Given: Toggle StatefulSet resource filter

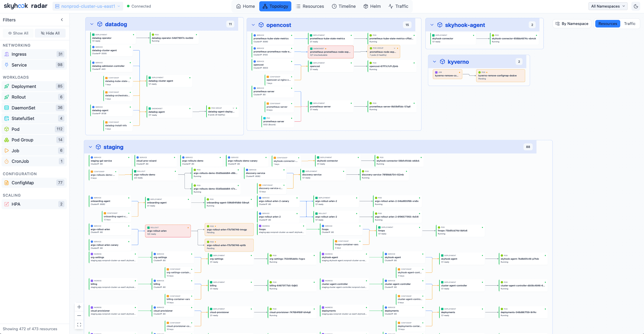Looking at the screenshot, I should click(34, 118).
